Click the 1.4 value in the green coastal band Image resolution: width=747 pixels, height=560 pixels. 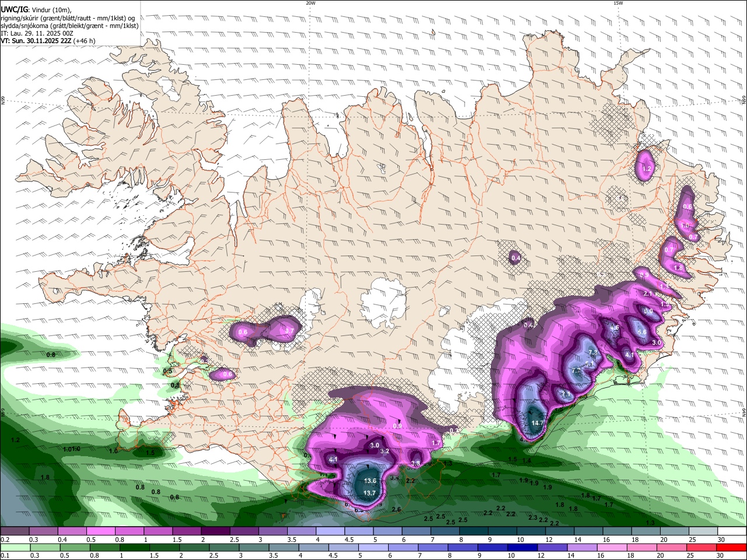pyautogui.click(x=527, y=460)
